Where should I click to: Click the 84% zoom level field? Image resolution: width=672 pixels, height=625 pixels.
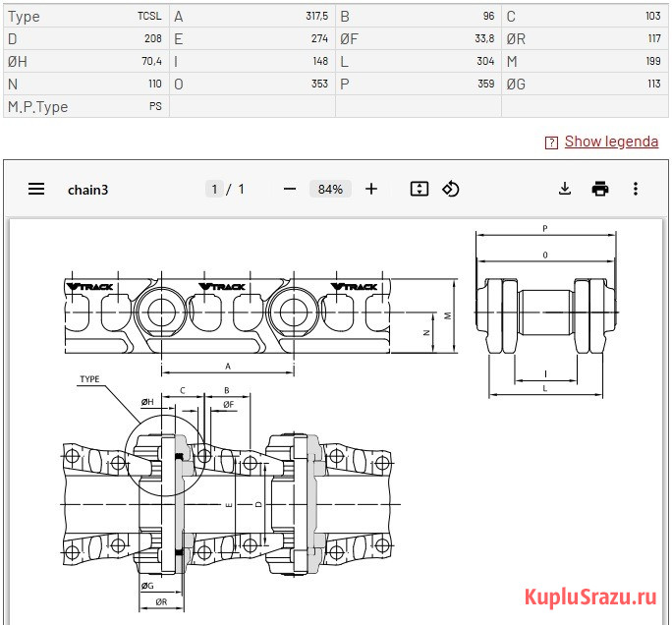[x=330, y=189]
